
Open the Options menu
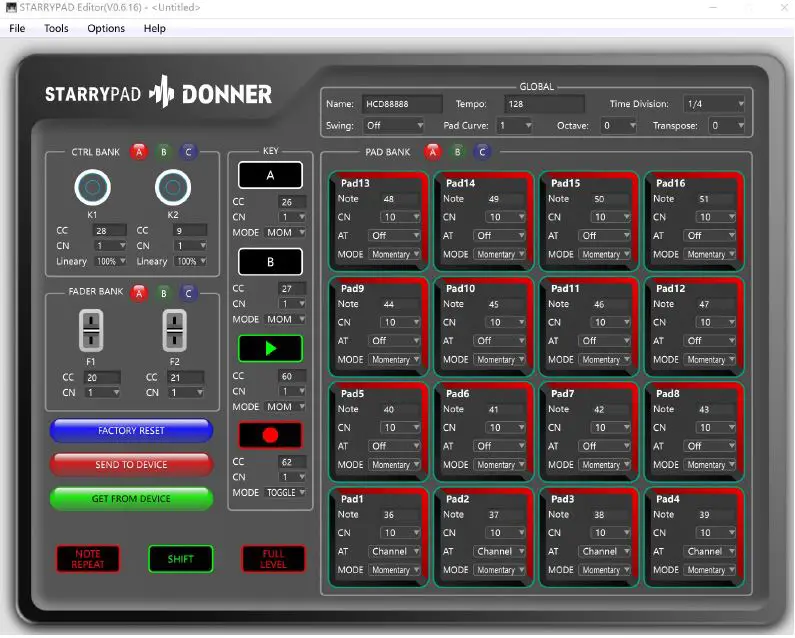tap(106, 28)
